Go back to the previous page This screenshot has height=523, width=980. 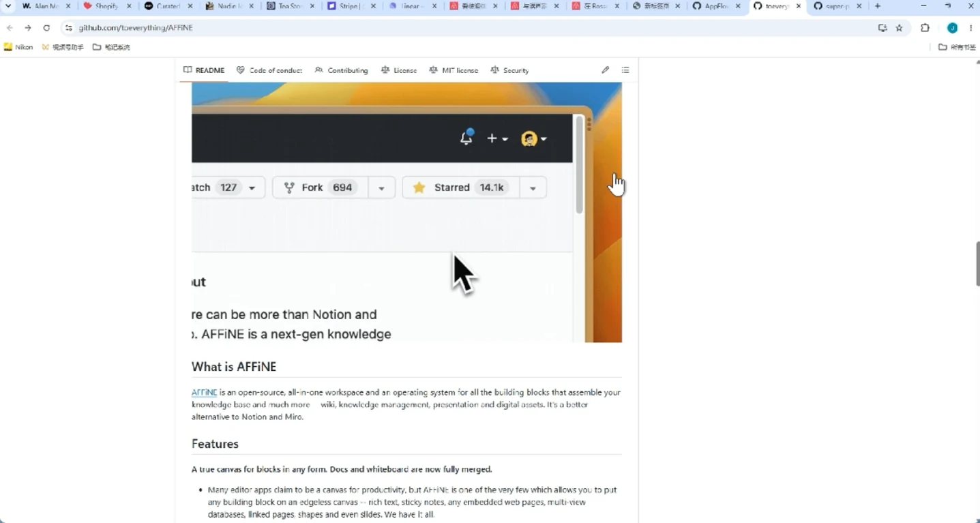pyautogui.click(x=10, y=28)
